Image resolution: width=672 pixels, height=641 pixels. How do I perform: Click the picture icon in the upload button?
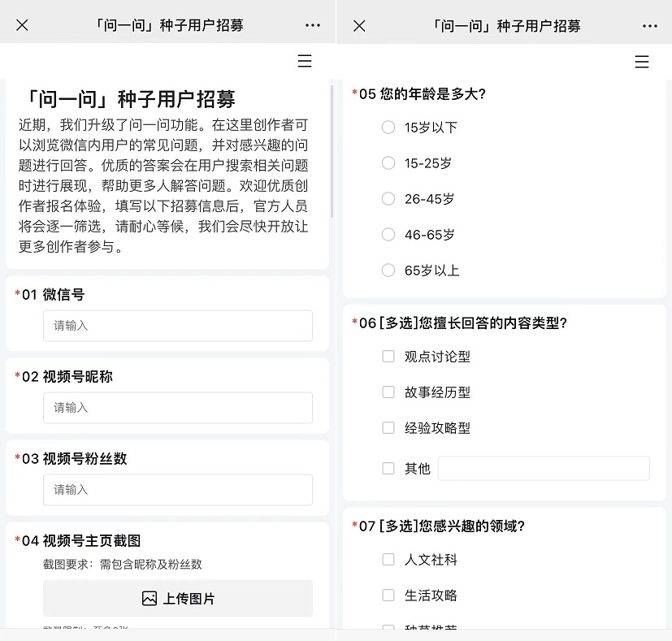tap(150, 599)
